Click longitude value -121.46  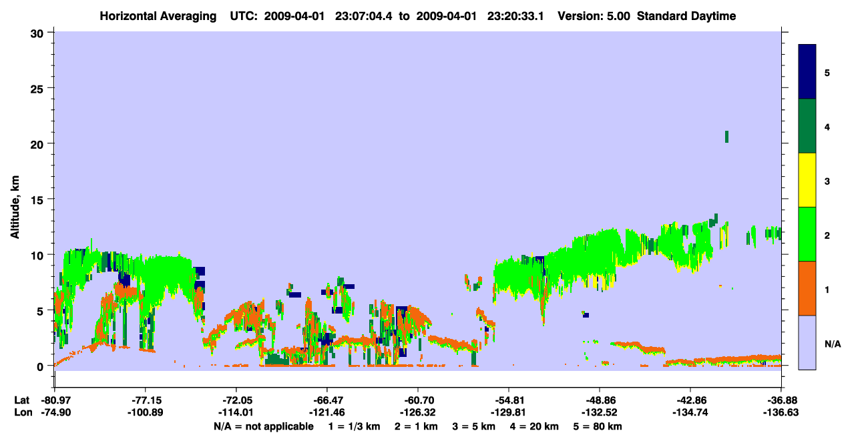327,413
